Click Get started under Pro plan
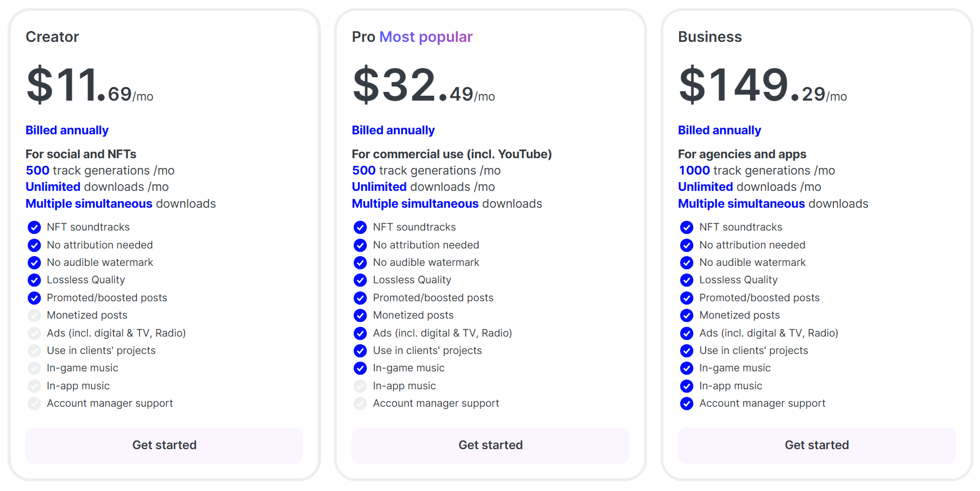This screenshot has width=980, height=491. (490, 445)
